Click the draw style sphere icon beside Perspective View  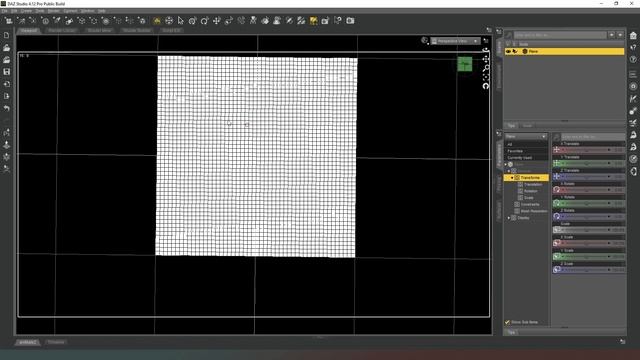(424, 40)
